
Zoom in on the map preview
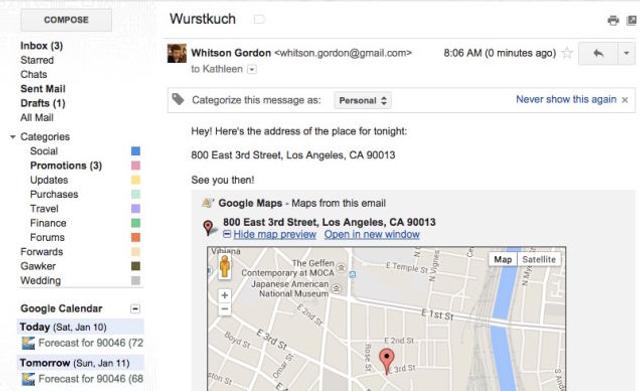224,295
